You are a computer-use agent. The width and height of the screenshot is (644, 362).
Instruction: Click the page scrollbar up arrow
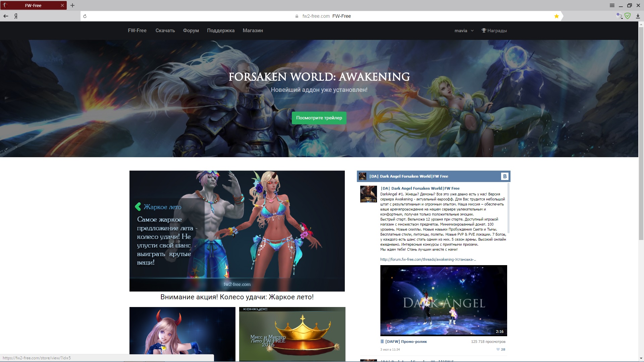641,24
